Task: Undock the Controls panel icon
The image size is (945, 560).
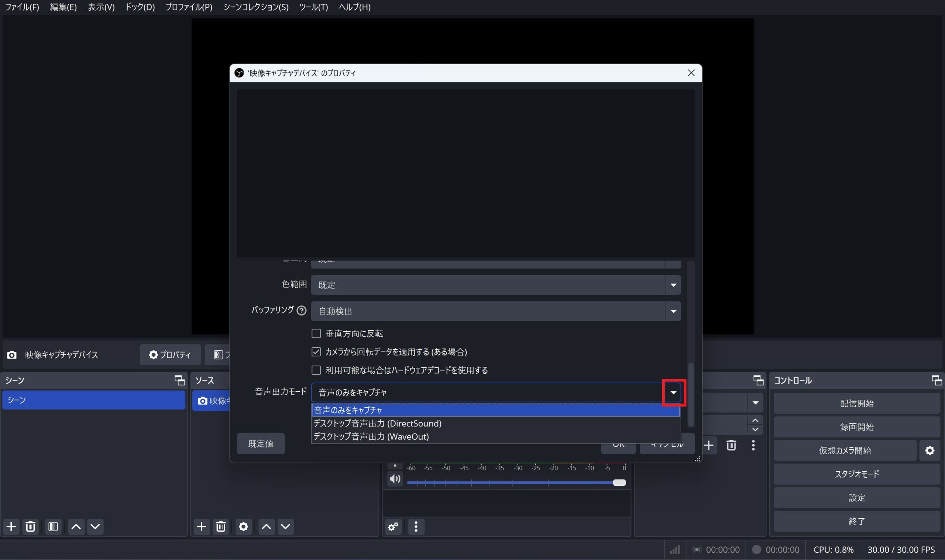Action: pos(937,380)
